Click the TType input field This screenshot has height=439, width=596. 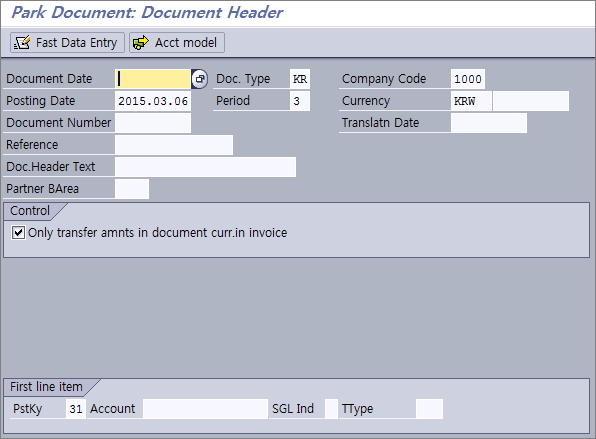click(x=429, y=409)
